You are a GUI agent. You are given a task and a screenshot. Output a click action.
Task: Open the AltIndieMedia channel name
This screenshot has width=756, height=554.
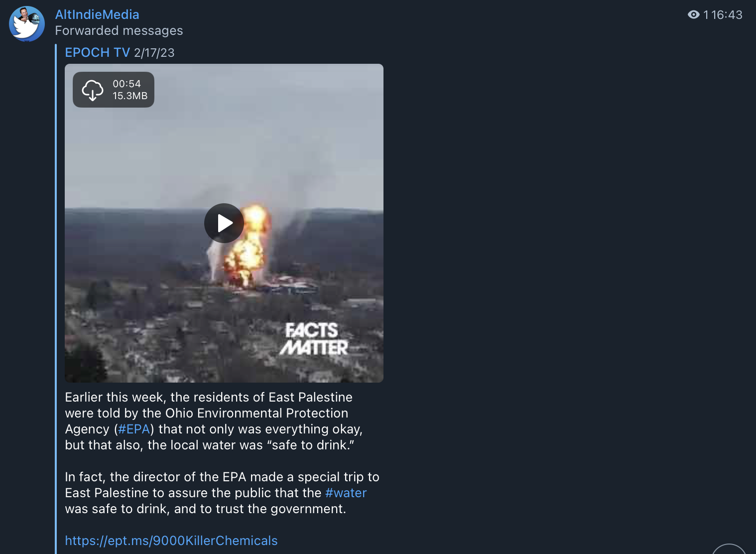[97, 14]
